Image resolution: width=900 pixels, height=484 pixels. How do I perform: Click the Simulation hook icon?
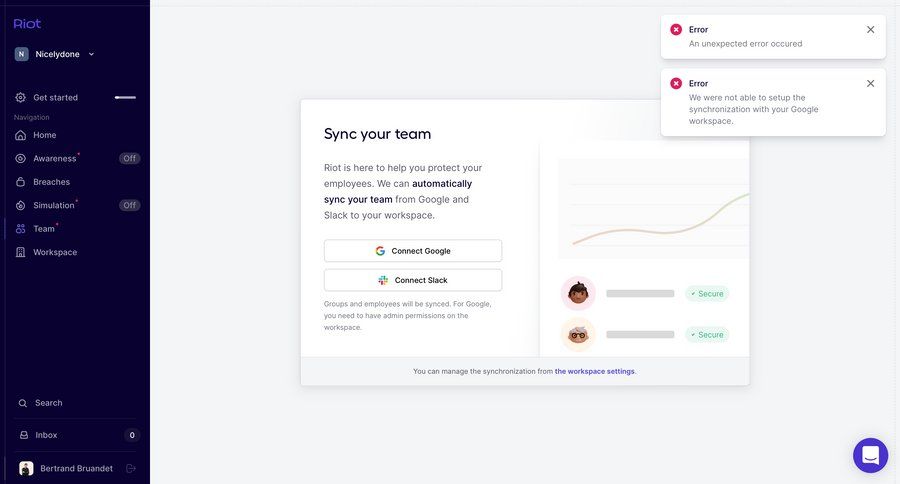[21, 205]
